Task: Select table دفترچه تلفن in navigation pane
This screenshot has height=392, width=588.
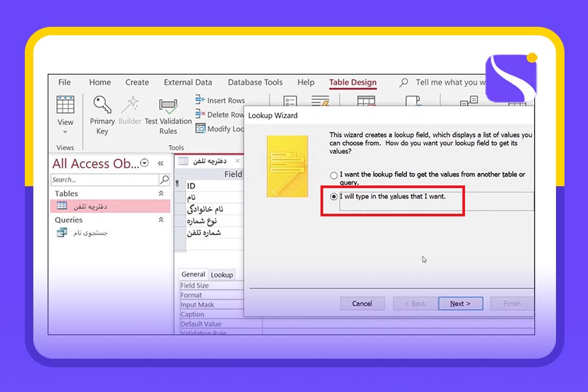Action: [110, 206]
